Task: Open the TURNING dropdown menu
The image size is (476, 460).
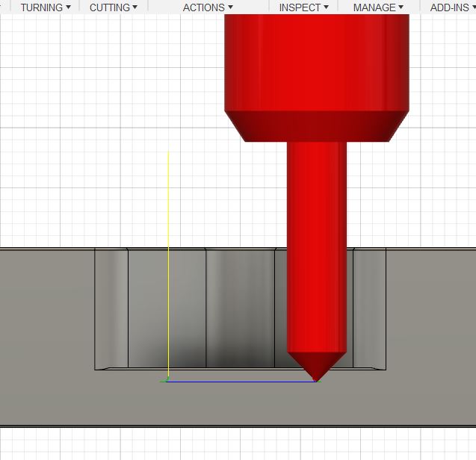Action: pyautogui.click(x=46, y=7)
